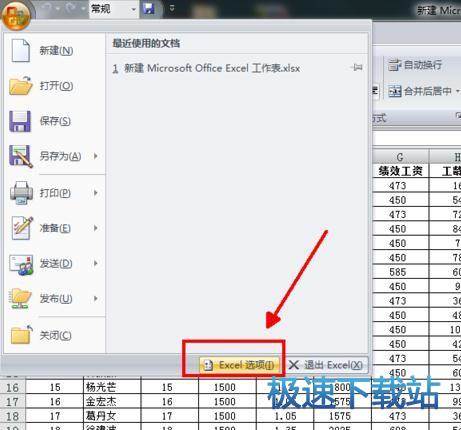Click the Publish folder icon
This screenshot has width=461, height=430.
tap(21, 299)
